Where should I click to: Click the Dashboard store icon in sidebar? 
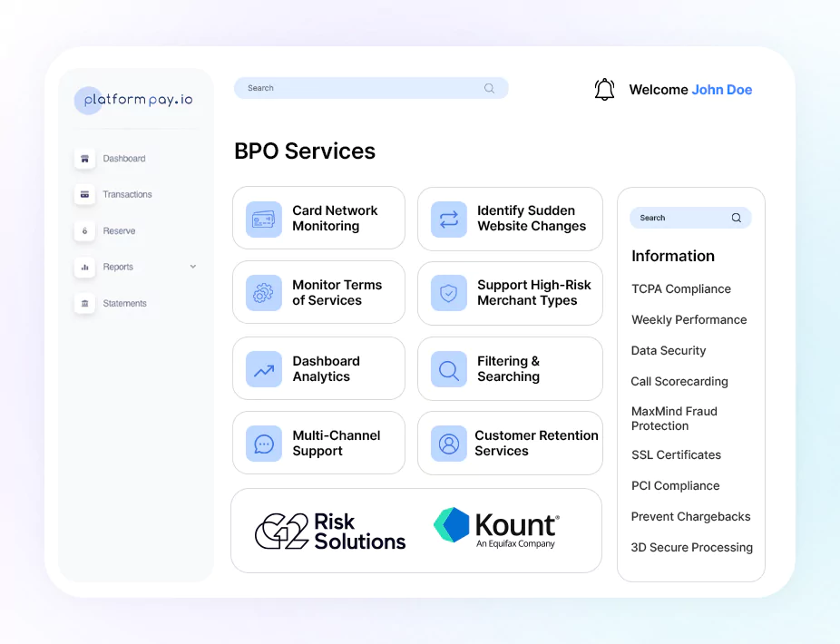tap(84, 159)
